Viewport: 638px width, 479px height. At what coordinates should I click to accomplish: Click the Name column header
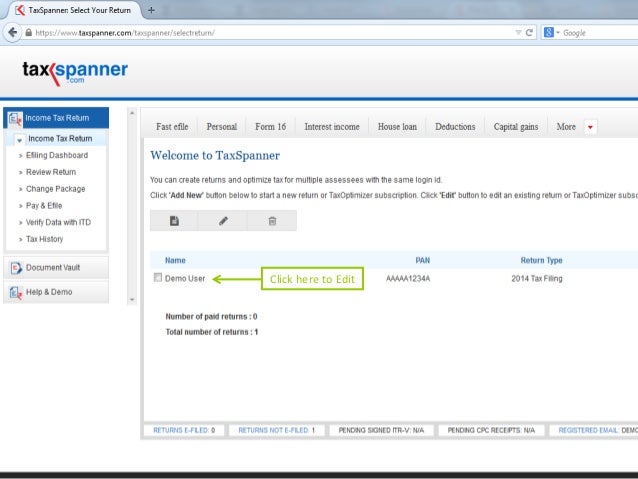[175, 260]
